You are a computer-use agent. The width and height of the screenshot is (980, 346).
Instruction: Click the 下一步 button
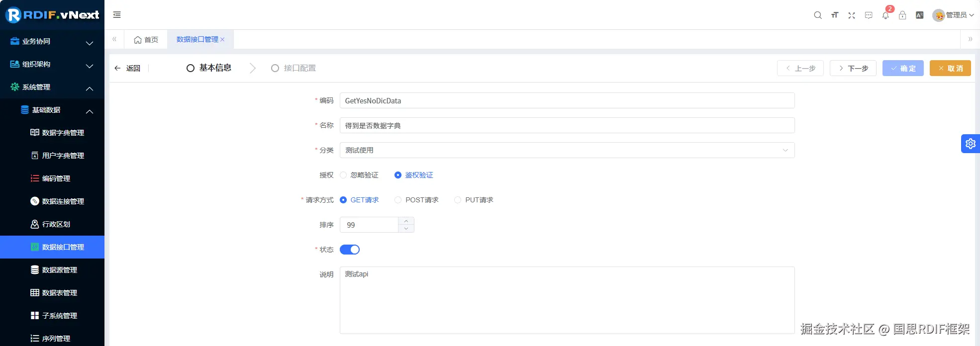(853, 68)
